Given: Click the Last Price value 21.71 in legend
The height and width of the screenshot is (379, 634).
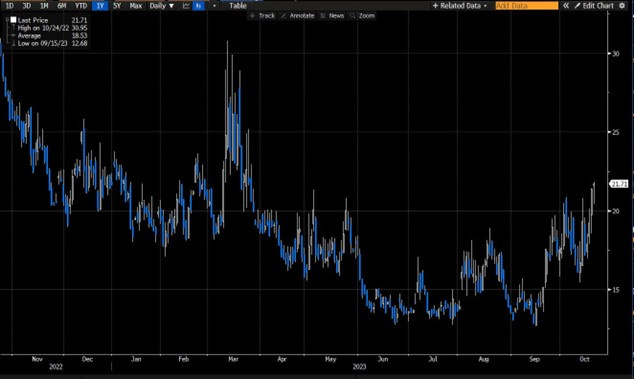Looking at the screenshot, I should tap(79, 20).
